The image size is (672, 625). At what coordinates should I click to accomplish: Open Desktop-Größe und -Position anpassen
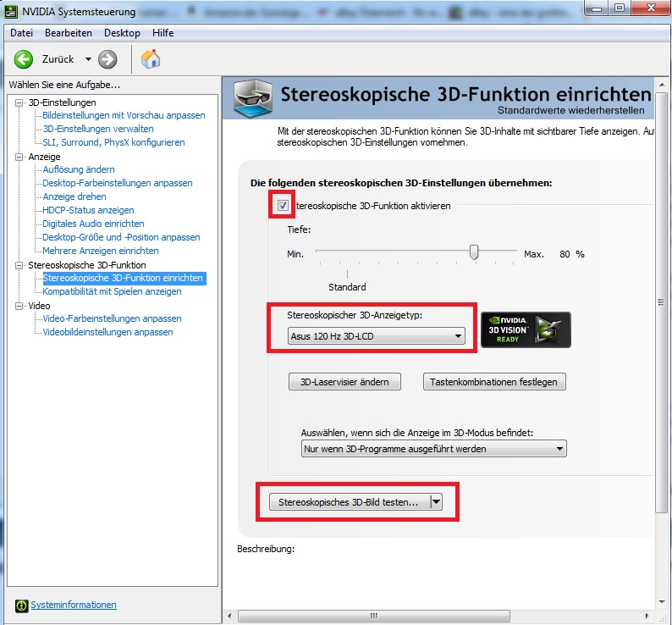(x=121, y=237)
